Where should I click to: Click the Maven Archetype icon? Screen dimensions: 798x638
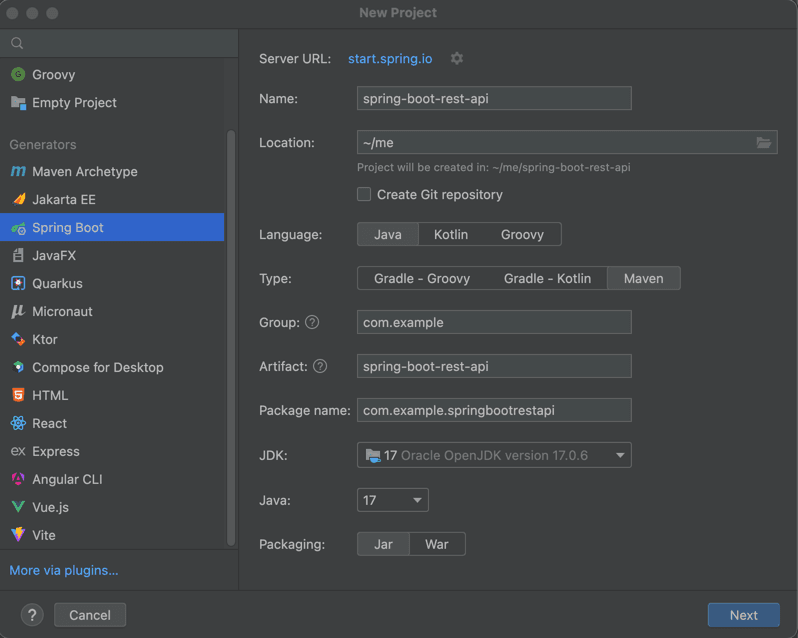[18, 171]
